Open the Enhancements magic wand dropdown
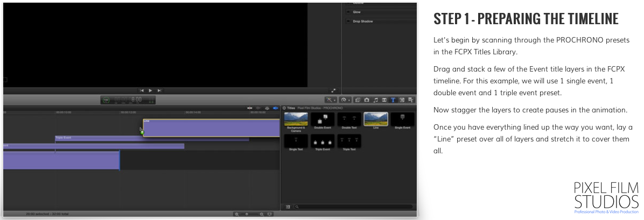Screen dimensions: 644x220 pos(331,100)
